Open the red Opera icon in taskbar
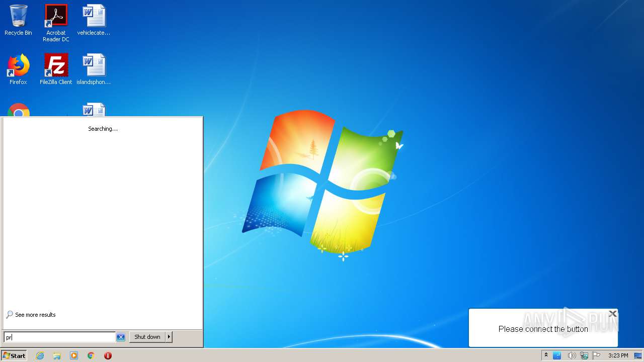Image resolution: width=644 pixels, height=362 pixels. pyautogui.click(x=108, y=355)
